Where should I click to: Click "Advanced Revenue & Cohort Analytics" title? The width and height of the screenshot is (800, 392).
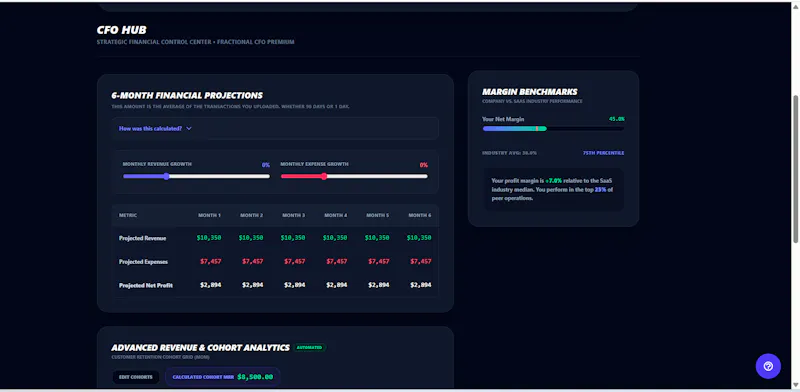tap(201, 348)
